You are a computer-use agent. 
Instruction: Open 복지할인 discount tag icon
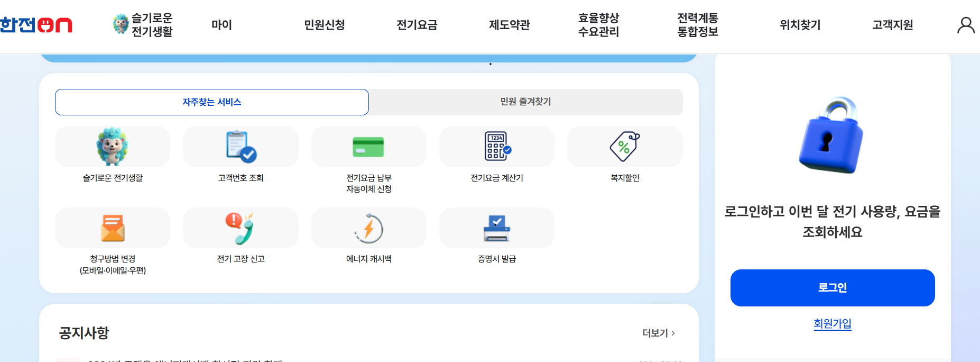pyautogui.click(x=625, y=147)
